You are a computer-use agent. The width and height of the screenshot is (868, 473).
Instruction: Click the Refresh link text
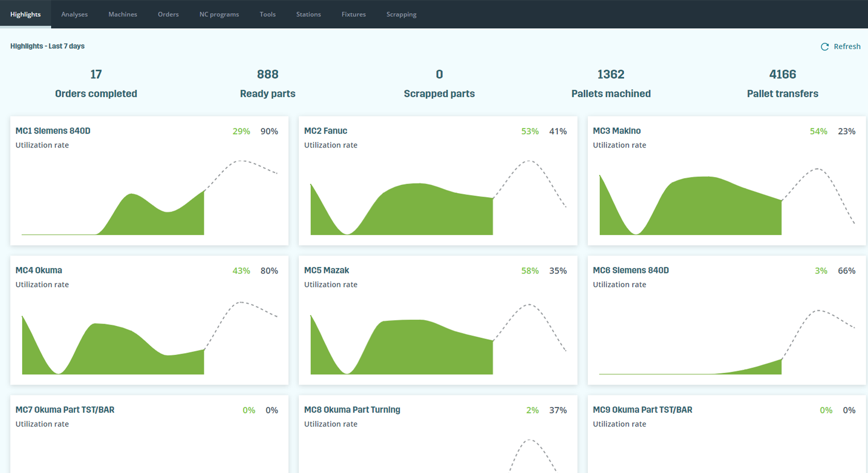(x=847, y=46)
